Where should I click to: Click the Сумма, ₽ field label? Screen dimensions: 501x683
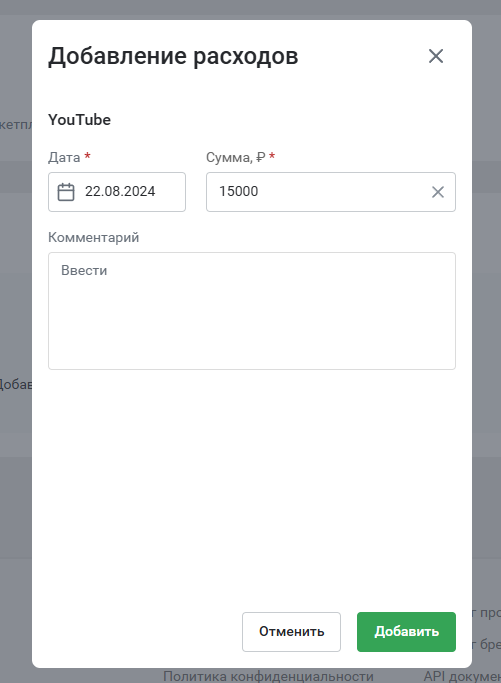[x=236, y=157]
